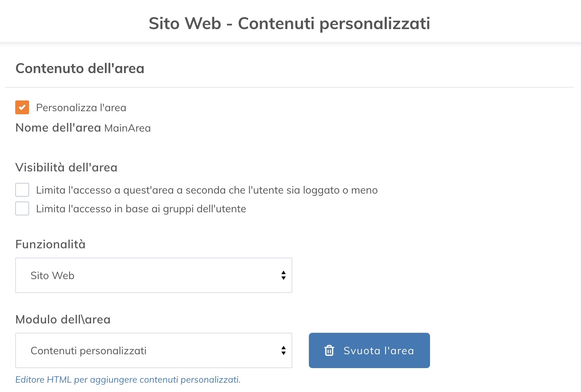Click the stepper arrows on the Sito Web dropdown
Image resolution: width=581 pixels, height=392 pixels.
pos(283,275)
